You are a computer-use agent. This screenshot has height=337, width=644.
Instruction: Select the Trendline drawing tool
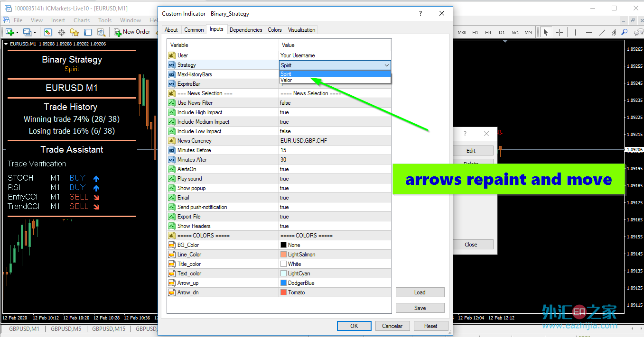click(x=602, y=32)
